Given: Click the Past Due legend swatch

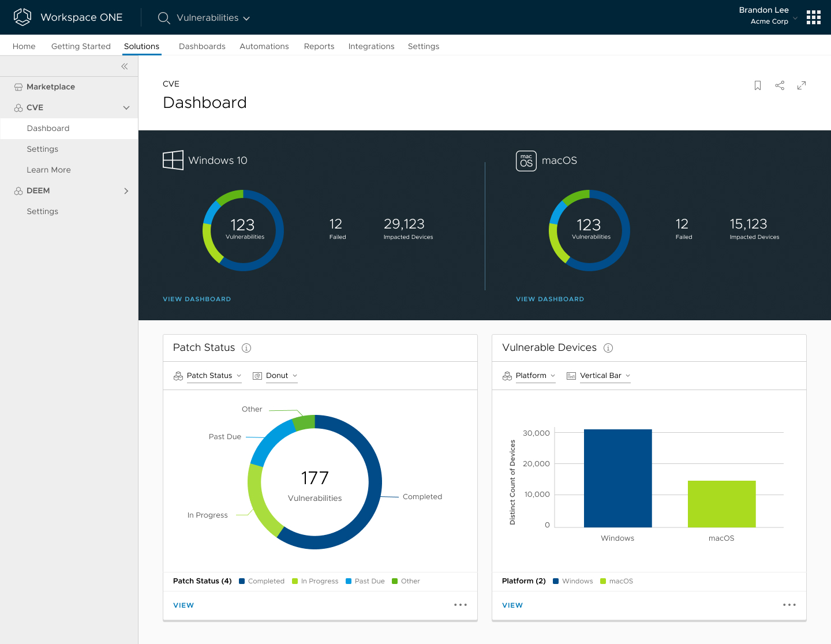Looking at the screenshot, I should [x=349, y=581].
